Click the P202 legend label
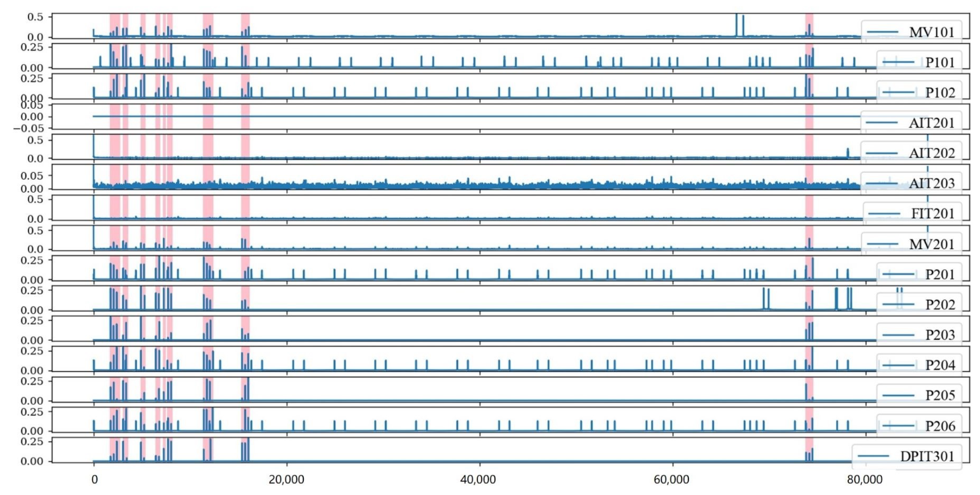The width and height of the screenshot is (980, 495). (940, 305)
